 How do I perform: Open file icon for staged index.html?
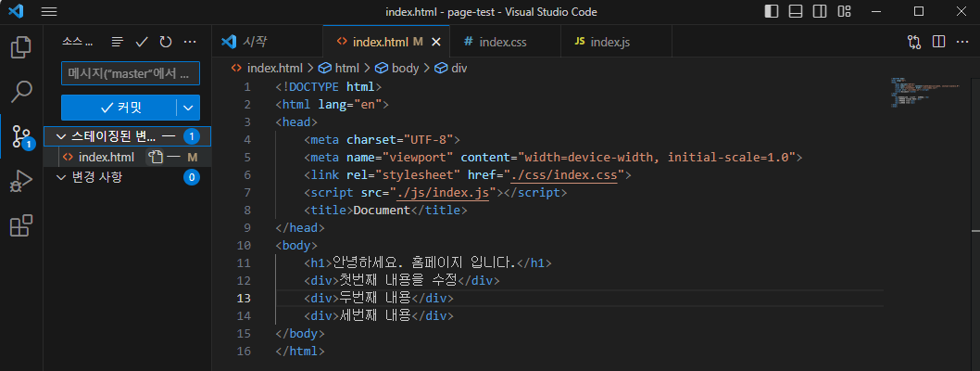coord(156,158)
